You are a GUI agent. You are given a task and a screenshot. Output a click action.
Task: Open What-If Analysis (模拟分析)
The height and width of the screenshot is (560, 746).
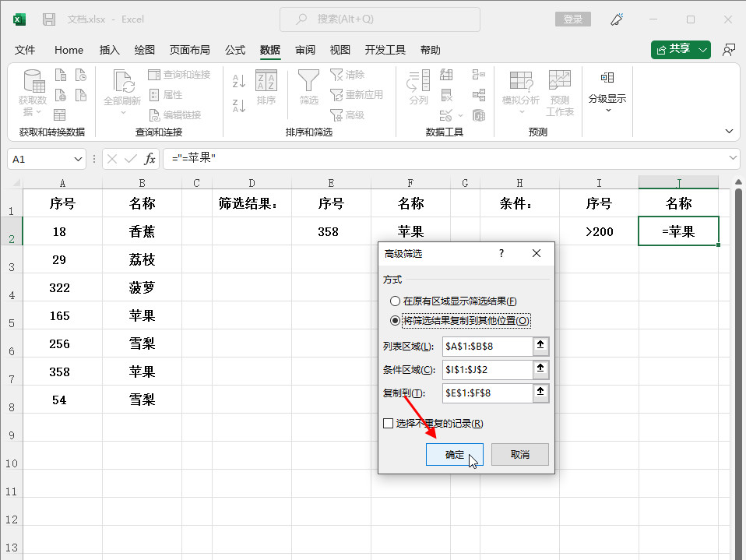point(521,93)
